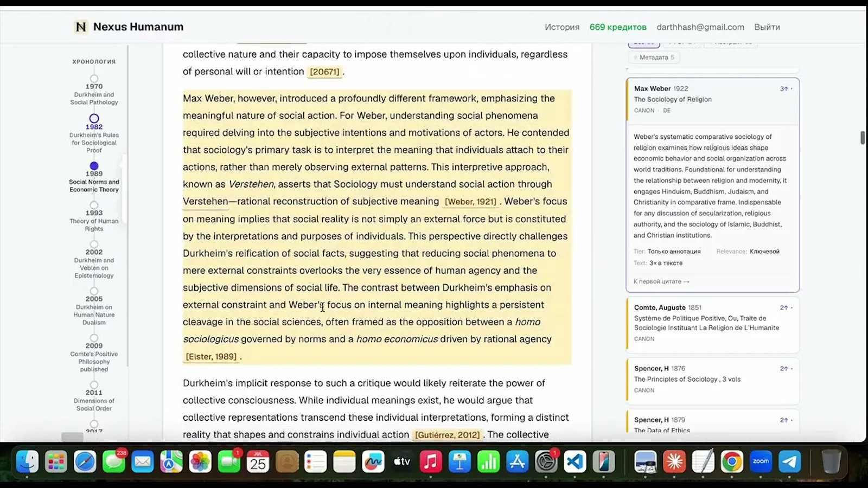
Task: Open citation [Weber, 1921]
Action: tap(470, 202)
